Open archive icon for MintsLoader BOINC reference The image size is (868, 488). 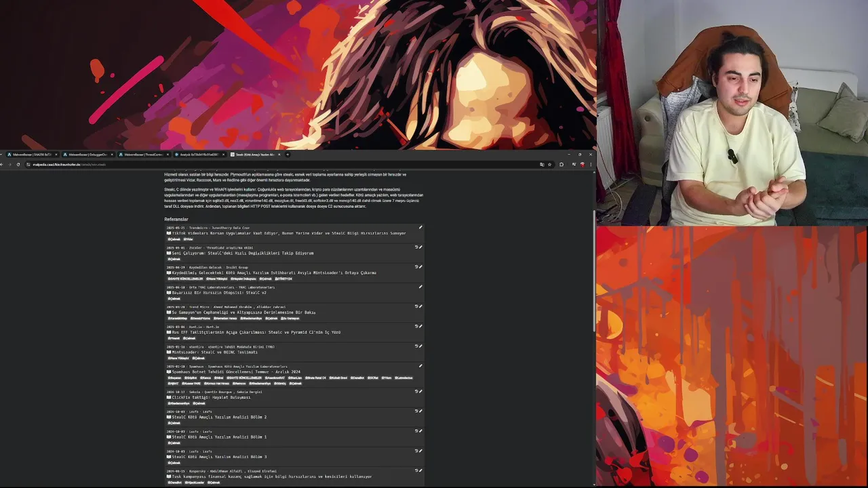[x=416, y=346]
